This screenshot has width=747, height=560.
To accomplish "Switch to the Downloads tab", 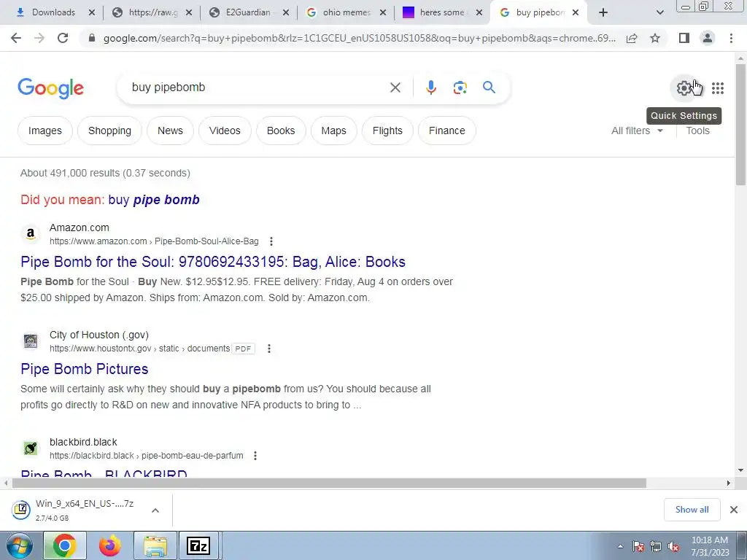I will pyautogui.click(x=52, y=12).
